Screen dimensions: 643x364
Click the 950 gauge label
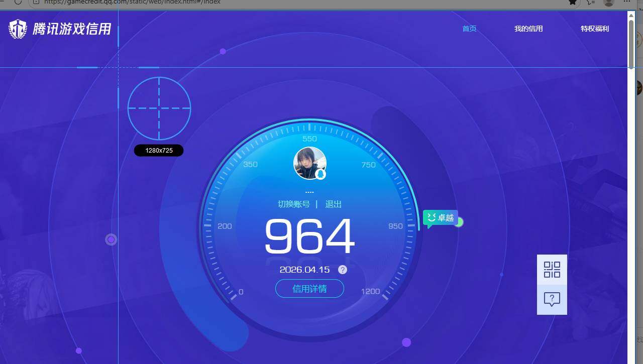coord(395,226)
